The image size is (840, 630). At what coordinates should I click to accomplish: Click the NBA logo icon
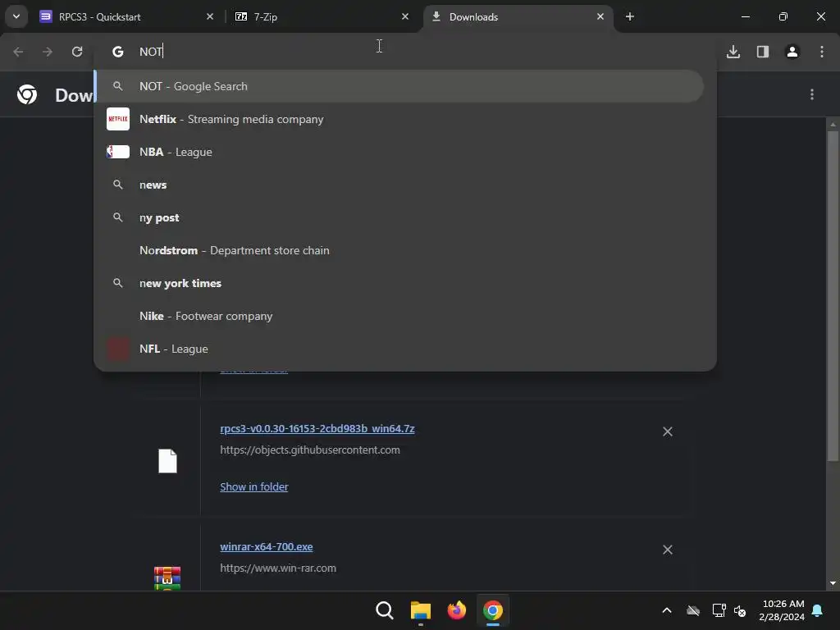(x=118, y=152)
